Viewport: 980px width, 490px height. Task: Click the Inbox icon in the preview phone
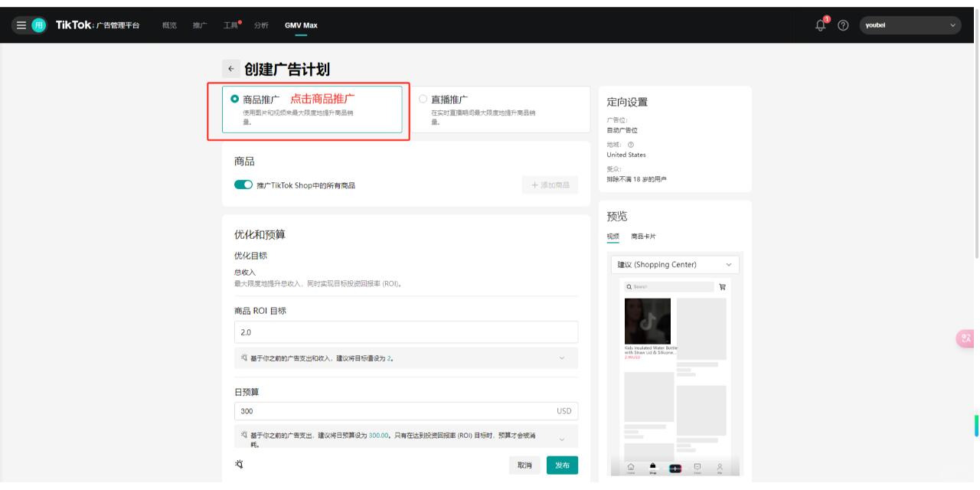[697, 467]
